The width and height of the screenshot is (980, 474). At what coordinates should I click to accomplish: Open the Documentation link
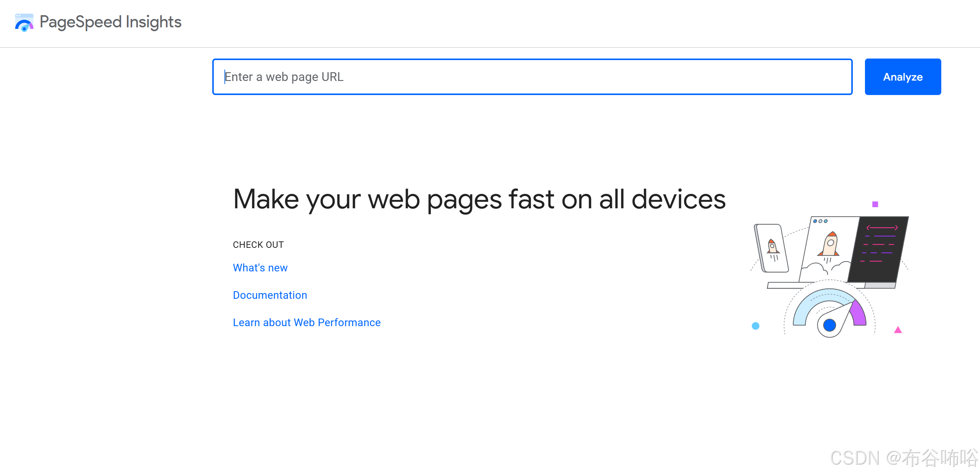[x=270, y=295]
